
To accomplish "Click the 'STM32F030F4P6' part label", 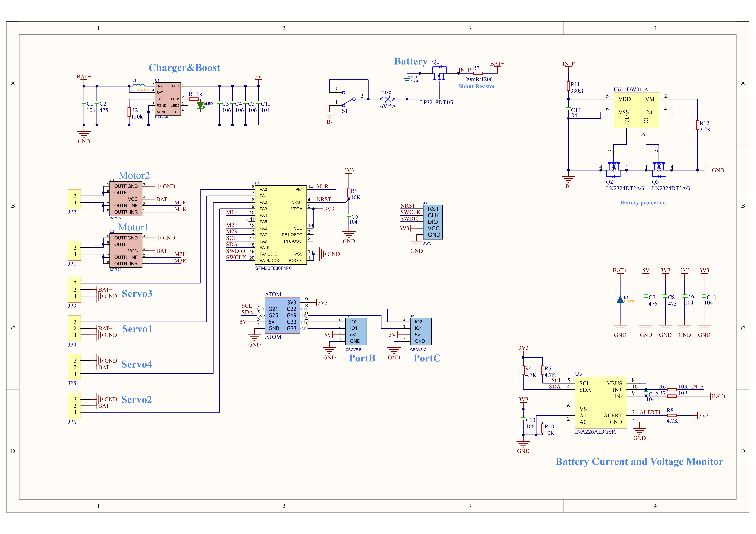I will click(x=273, y=268).
